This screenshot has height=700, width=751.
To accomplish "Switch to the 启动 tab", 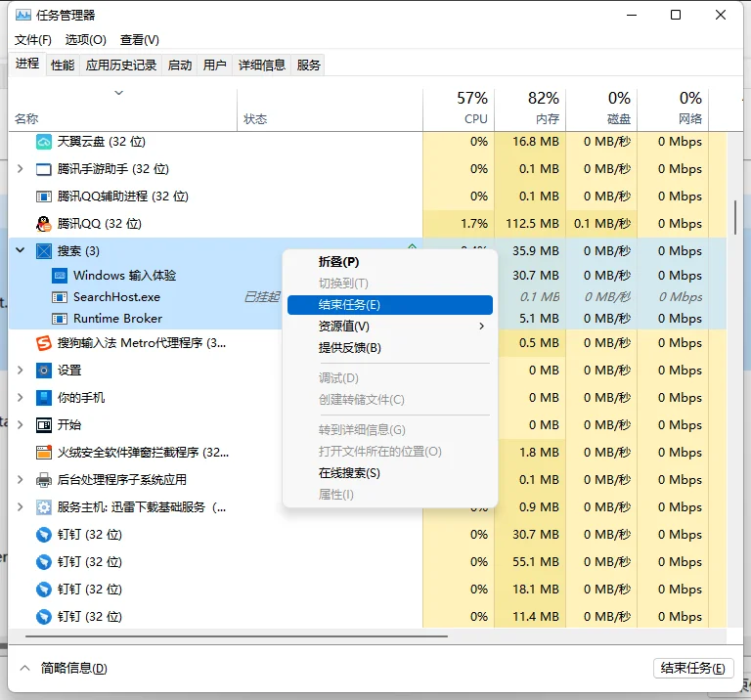I will (x=180, y=65).
